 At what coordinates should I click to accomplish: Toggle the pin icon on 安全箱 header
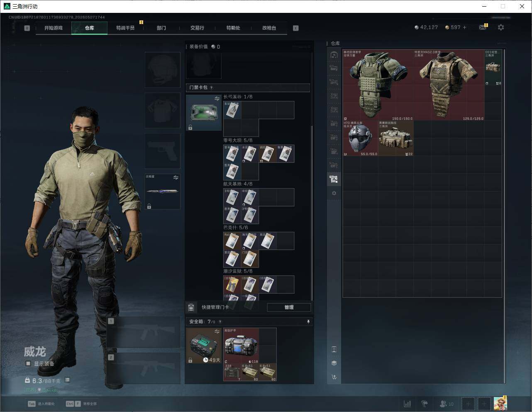pos(308,322)
